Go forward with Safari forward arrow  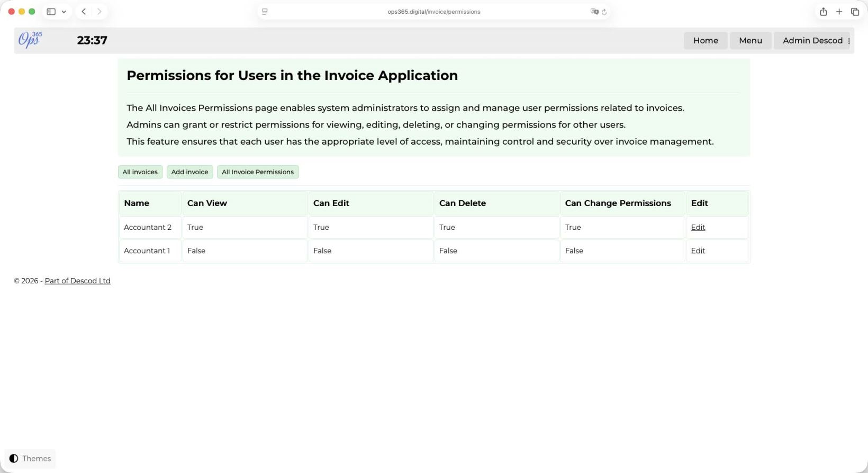[99, 12]
